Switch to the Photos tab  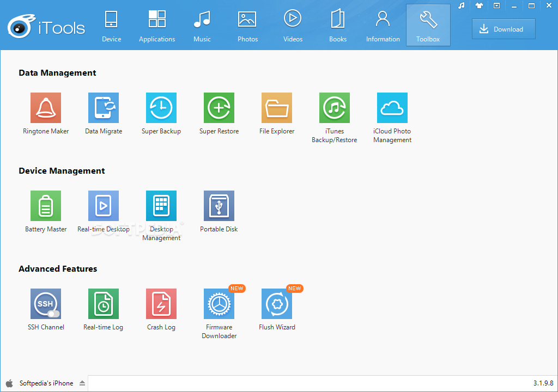tap(247, 26)
